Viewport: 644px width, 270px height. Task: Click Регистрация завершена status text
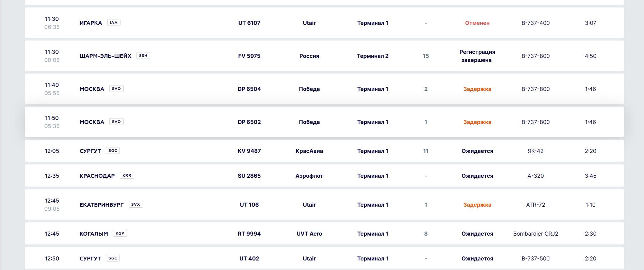coord(477,56)
